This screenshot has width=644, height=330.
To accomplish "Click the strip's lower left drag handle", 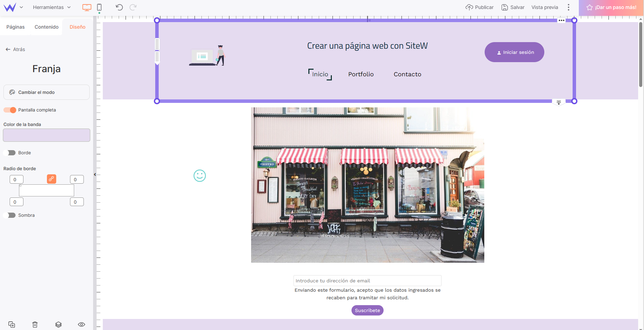I will 157,57.
